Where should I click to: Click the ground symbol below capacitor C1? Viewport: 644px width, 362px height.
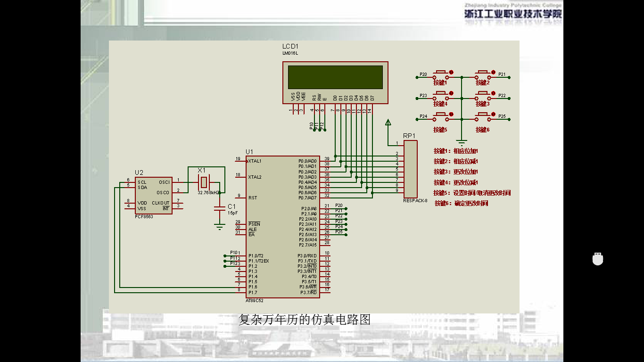(x=219, y=227)
